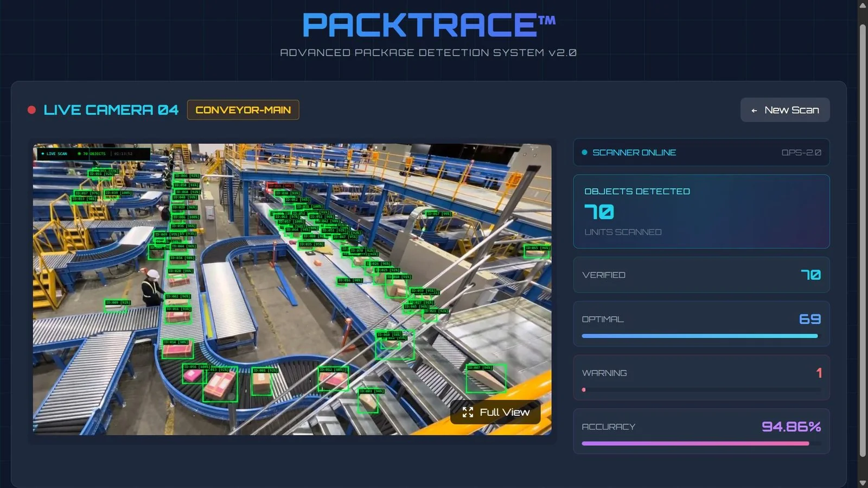This screenshot has width=868, height=488.
Task: Click the 94.86% accuracy value
Action: pos(791,427)
